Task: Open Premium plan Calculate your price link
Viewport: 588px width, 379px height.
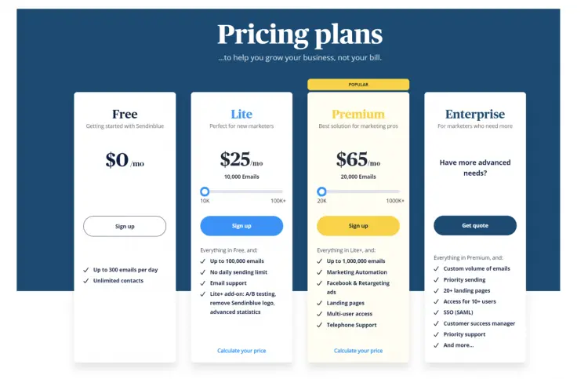Action: tap(358, 351)
